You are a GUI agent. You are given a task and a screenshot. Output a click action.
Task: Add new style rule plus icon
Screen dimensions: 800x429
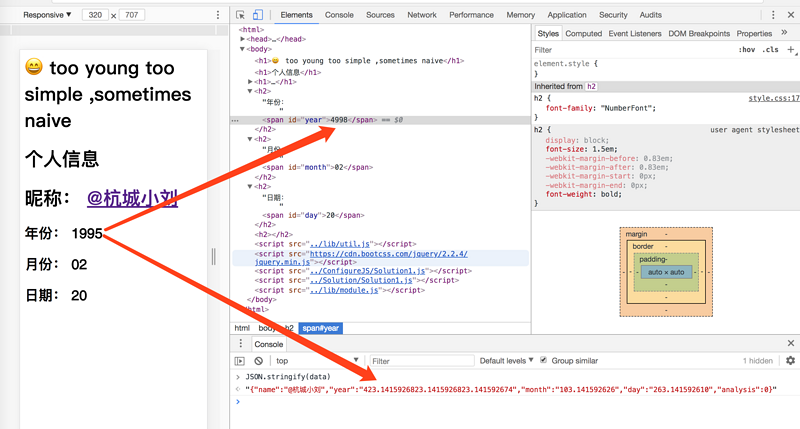(x=791, y=49)
